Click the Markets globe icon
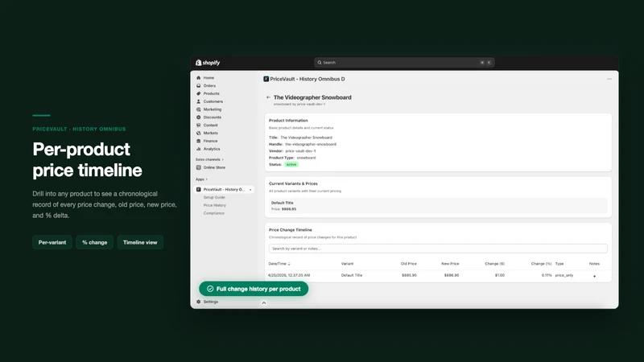The width and height of the screenshot is (644, 362). [x=198, y=133]
